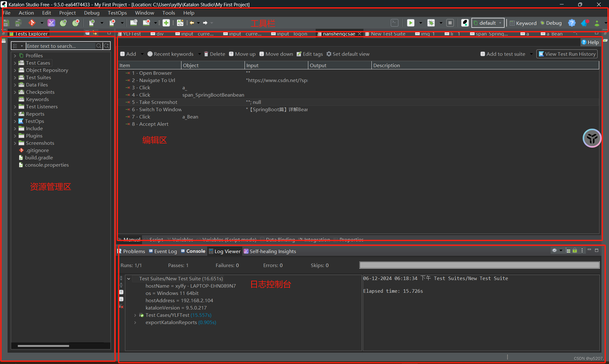609x364 pixels.
Task: Click the green plus new item icon
Action: tap(166, 23)
